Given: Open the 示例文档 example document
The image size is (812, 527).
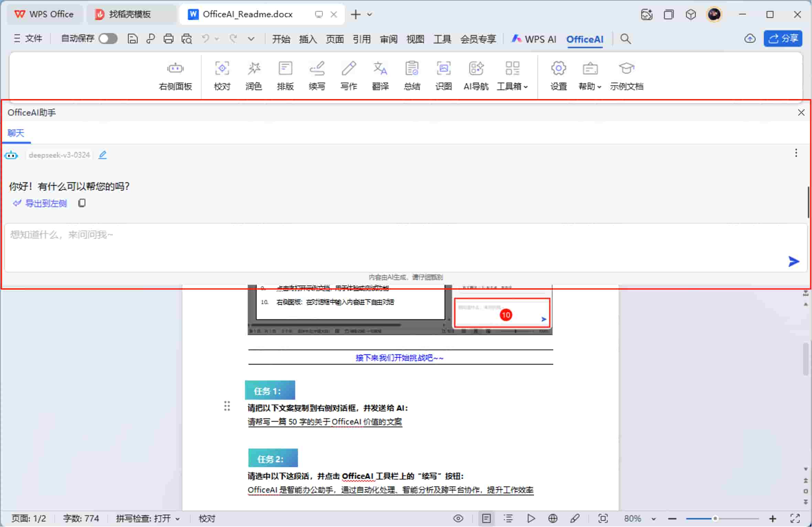Looking at the screenshot, I should click(x=627, y=75).
